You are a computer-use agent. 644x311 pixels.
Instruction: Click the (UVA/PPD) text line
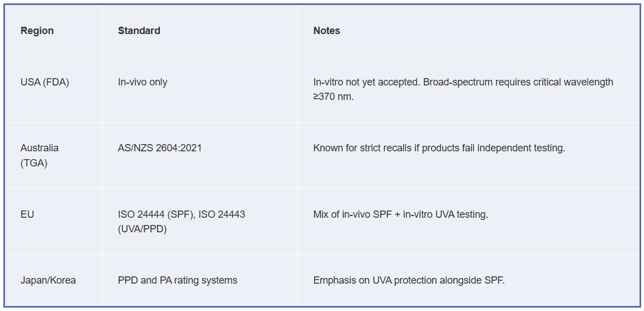click(142, 229)
